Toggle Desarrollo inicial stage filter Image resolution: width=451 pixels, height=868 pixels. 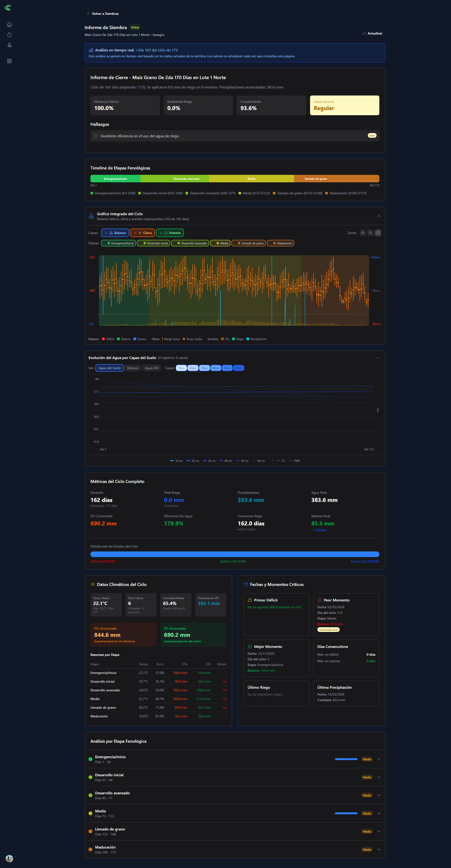[x=153, y=243]
